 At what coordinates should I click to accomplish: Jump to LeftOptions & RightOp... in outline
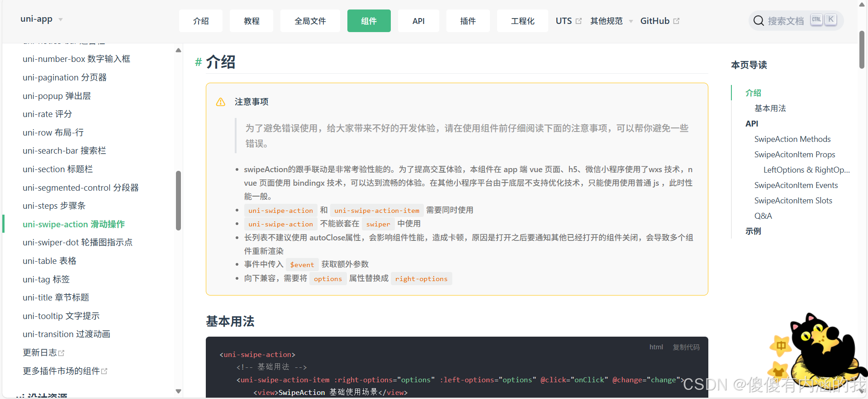tap(806, 170)
